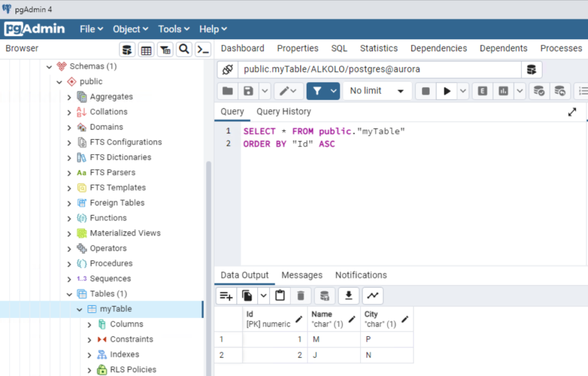Screen dimensions: 588x376
Task: Click the edit pencil in Name column header
Action: 352,319
